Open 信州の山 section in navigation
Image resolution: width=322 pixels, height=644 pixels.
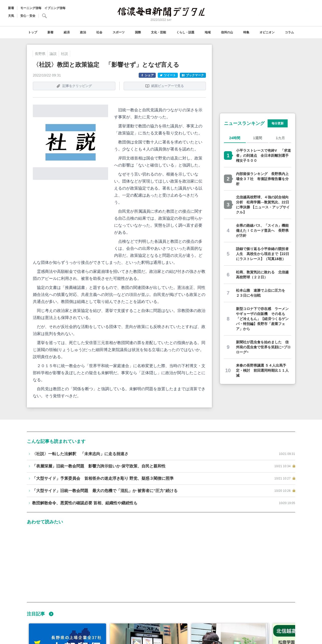click(x=227, y=32)
